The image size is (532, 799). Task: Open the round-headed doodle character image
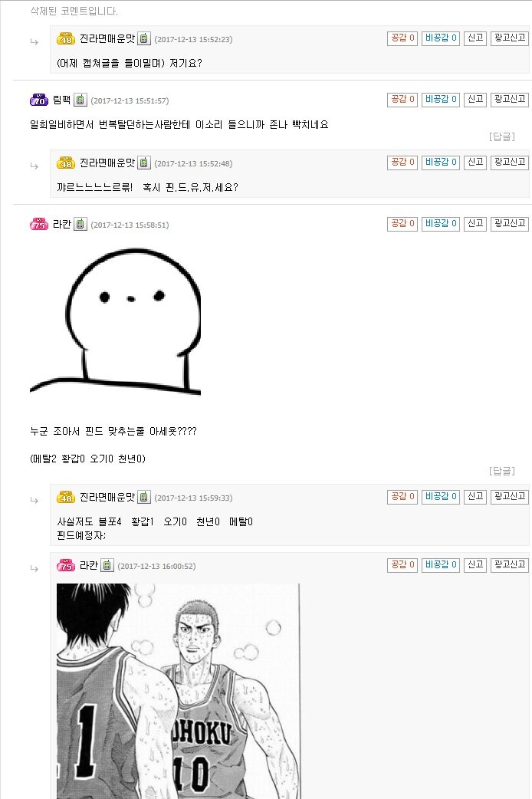click(x=116, y=322)
